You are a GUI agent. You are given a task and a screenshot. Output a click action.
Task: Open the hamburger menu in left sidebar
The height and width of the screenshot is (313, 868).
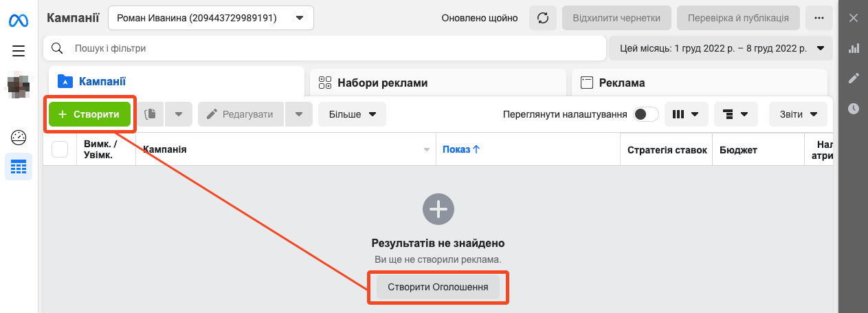pyautogui.click(x=19, y=50)
